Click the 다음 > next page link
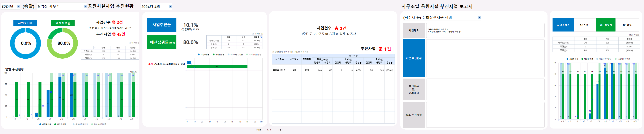 click(x=280, y=130)
